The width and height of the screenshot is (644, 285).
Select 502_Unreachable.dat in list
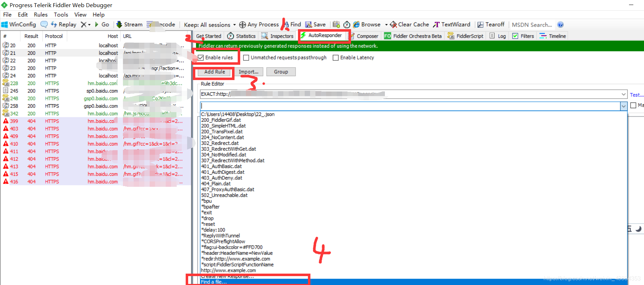tap(224, 195)
